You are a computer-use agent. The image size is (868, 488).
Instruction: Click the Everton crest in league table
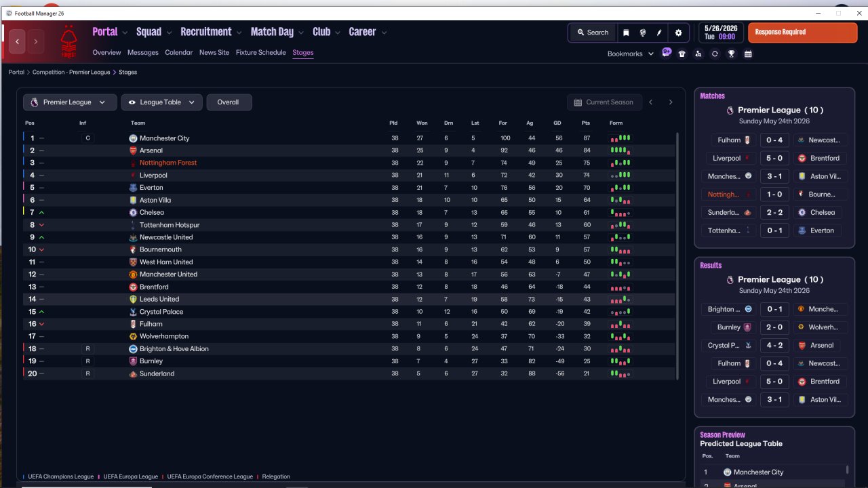(x=133, y=188)
